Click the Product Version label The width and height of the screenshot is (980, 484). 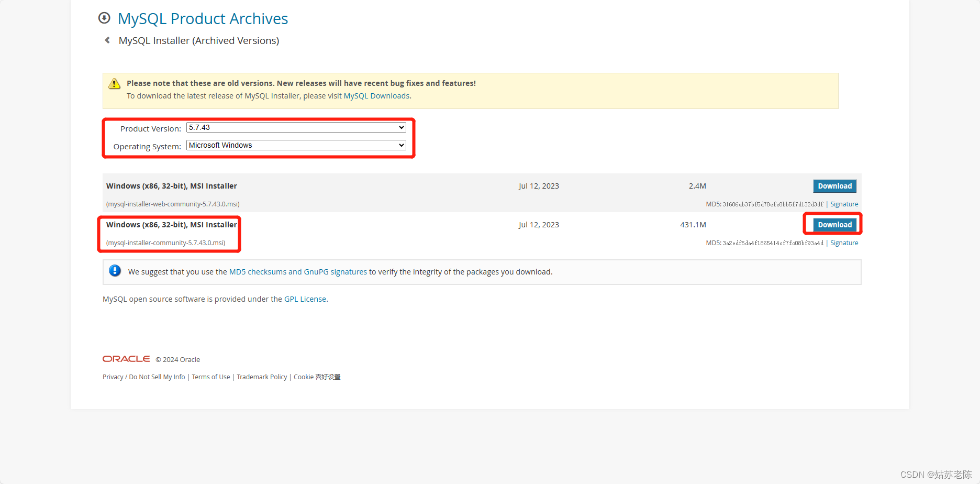click(x=151, y=129)
